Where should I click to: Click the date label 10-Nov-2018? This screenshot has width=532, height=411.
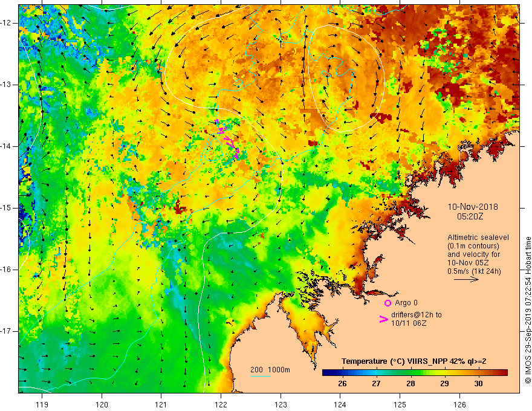click(473, 207)
